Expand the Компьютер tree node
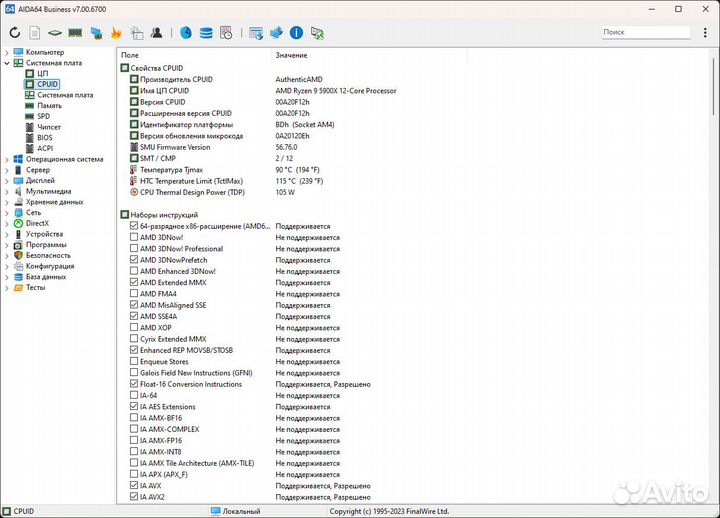The height and width of the screenshot is (518, 720). coord(6,52)
